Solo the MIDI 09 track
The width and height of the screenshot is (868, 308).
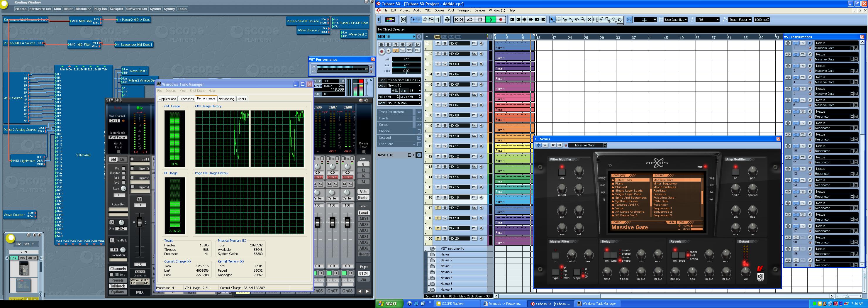tap(445, 126)
